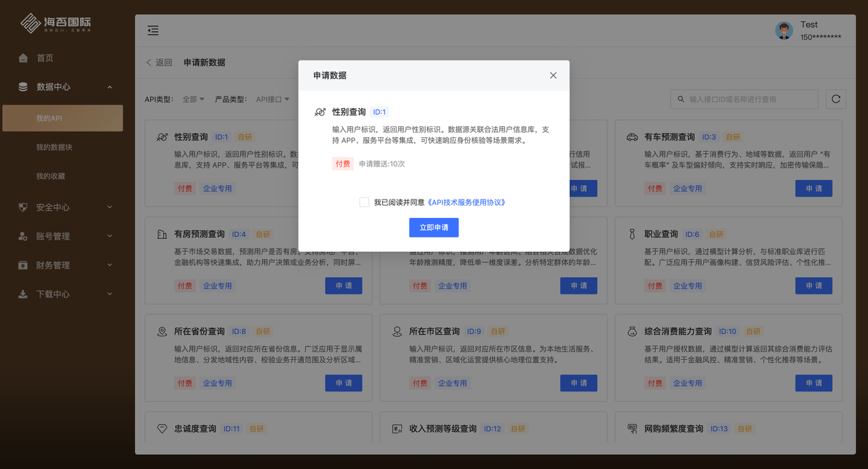The height and width of the screenshot is (469, 868).
Task: Click the refresh button icon
Action: pos(836,99)
